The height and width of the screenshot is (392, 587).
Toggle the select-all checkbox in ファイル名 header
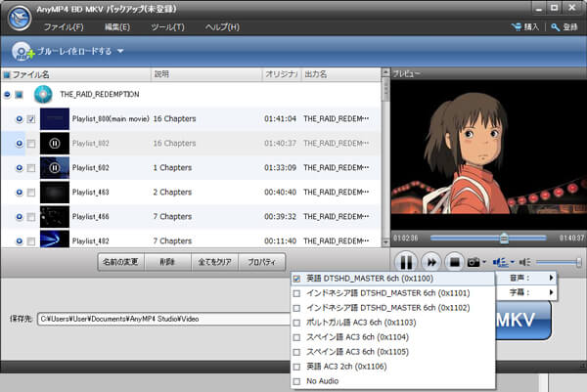(7, 75)
